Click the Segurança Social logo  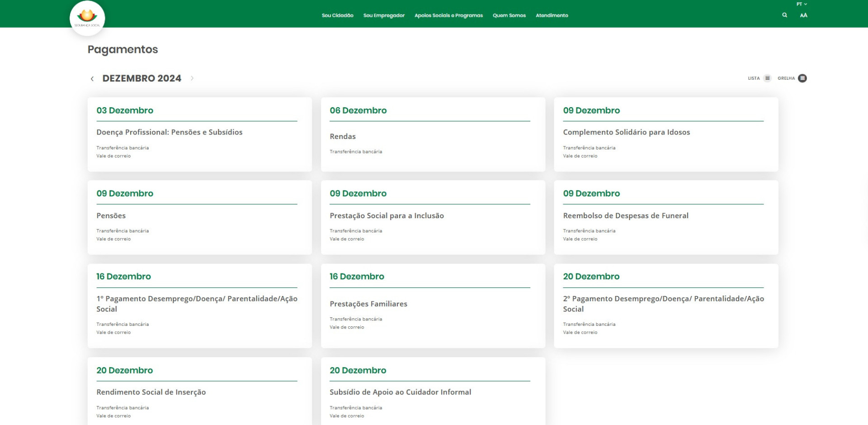87,18
